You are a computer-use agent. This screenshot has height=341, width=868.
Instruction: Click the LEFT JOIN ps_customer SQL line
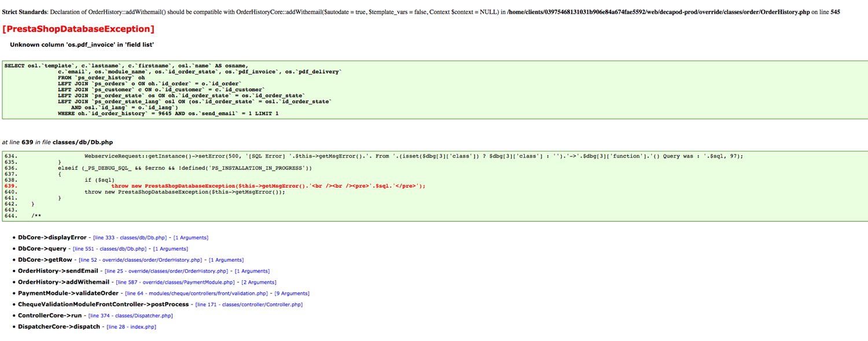coord(161,90)
